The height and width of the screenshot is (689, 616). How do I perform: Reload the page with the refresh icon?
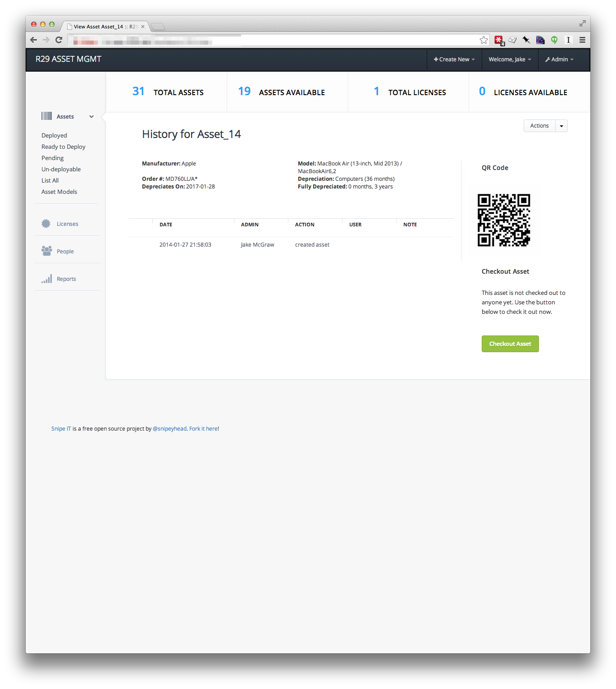59,40
